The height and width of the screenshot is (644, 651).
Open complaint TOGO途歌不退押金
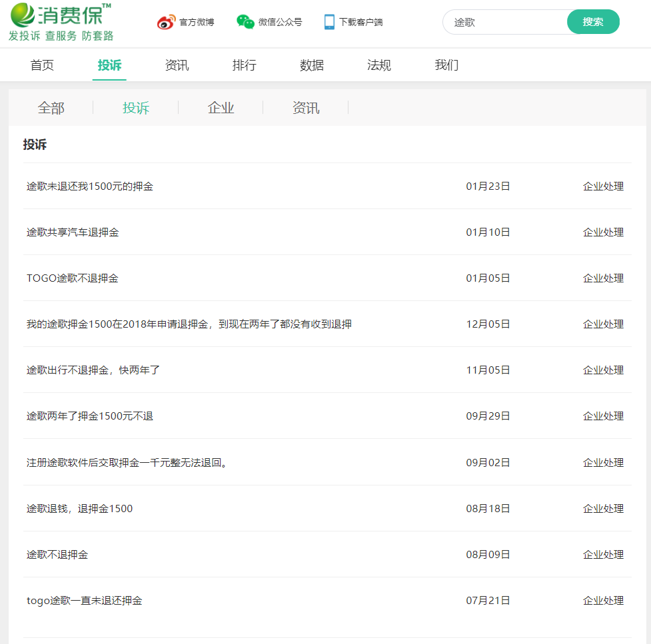pos(73,278)
